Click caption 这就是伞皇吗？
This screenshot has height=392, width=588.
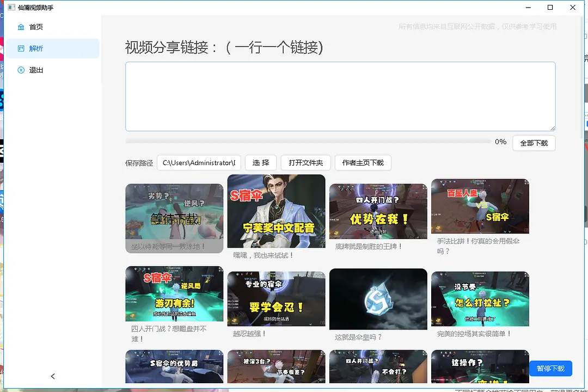coord(358,337)
